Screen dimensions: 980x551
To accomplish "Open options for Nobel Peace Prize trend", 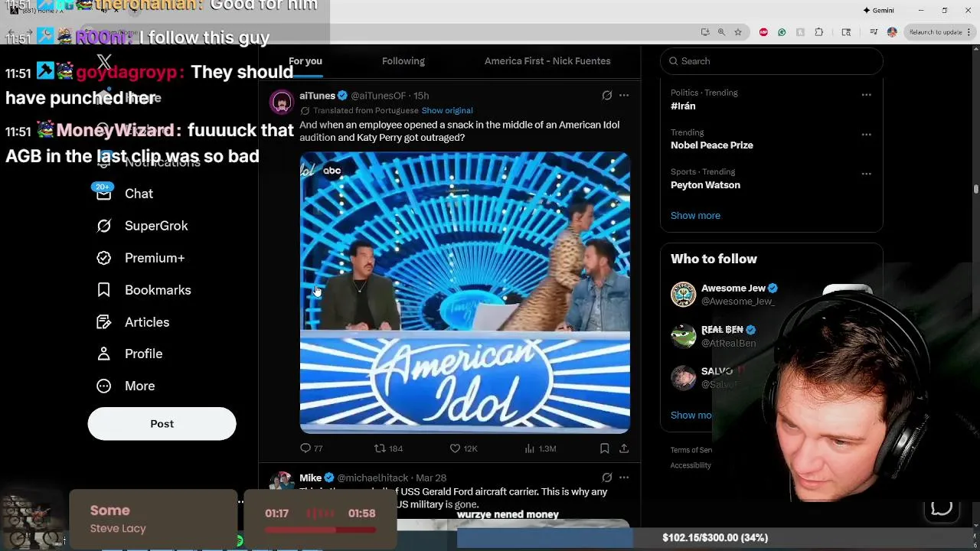I will click(866, 135).
